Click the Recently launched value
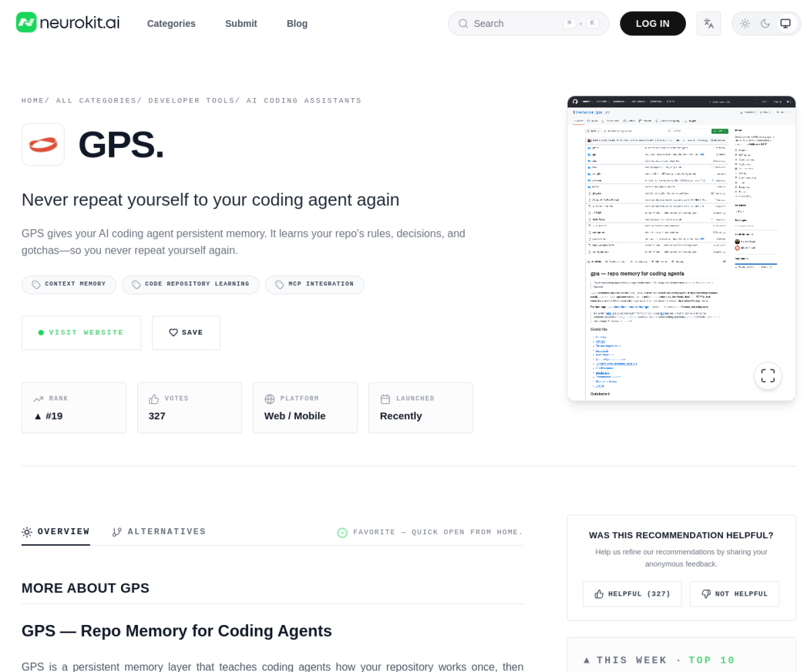 (x=401, y=416)
